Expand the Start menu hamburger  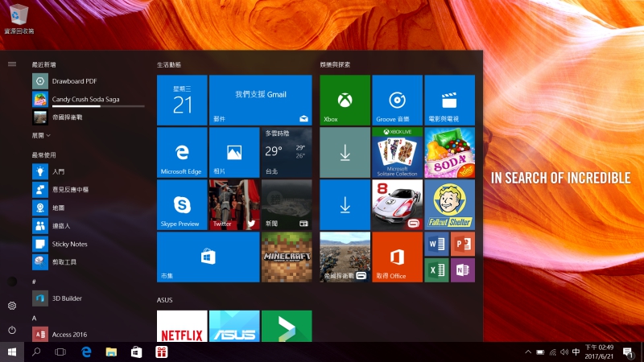tap(12, 64)
